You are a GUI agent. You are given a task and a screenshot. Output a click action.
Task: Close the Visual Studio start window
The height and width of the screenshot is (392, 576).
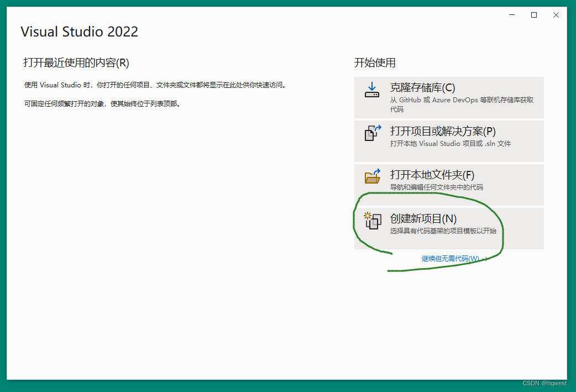click(556, 15)
